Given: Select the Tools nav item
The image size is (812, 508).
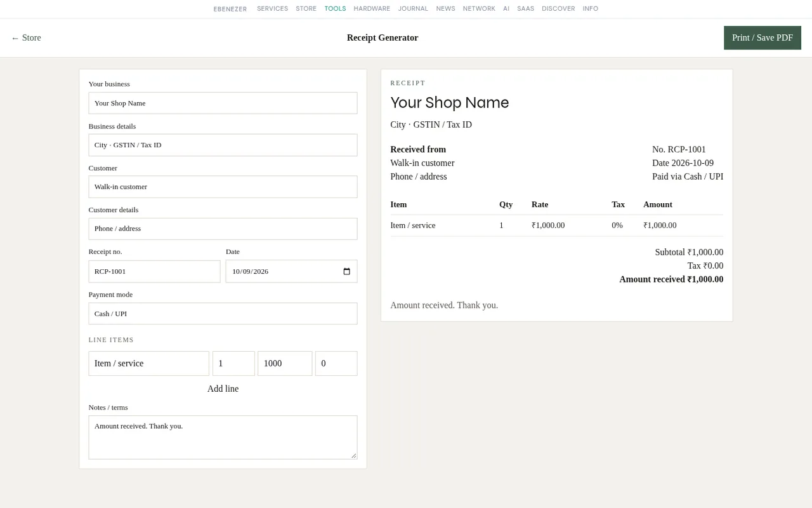Looking at the screenshot, I should 335,9.
